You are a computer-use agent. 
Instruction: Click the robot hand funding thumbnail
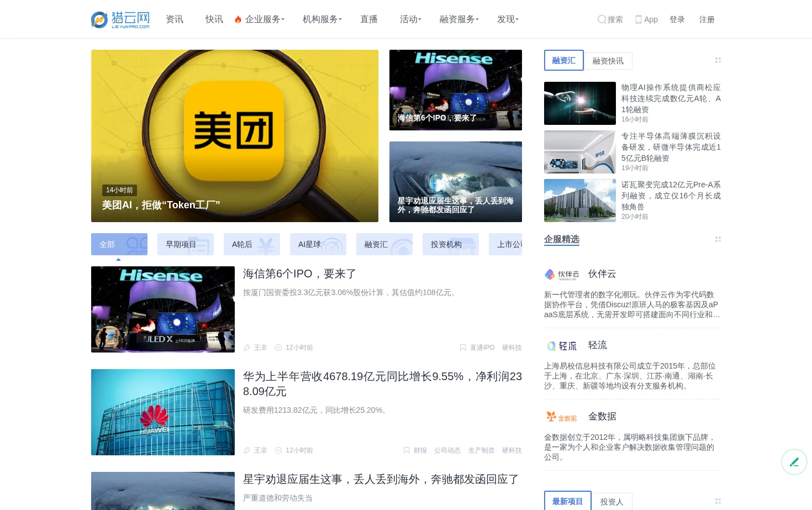[580, 103]
